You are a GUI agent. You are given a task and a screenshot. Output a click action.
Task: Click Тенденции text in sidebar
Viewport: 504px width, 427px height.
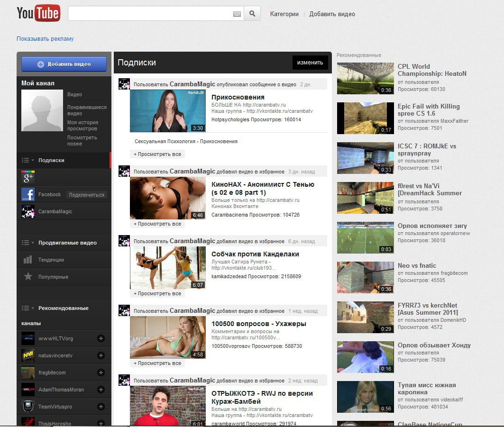point(51,260)
